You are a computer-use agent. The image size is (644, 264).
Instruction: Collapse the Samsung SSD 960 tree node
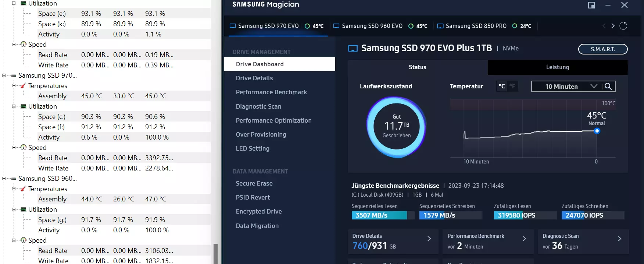coord(4,179)
